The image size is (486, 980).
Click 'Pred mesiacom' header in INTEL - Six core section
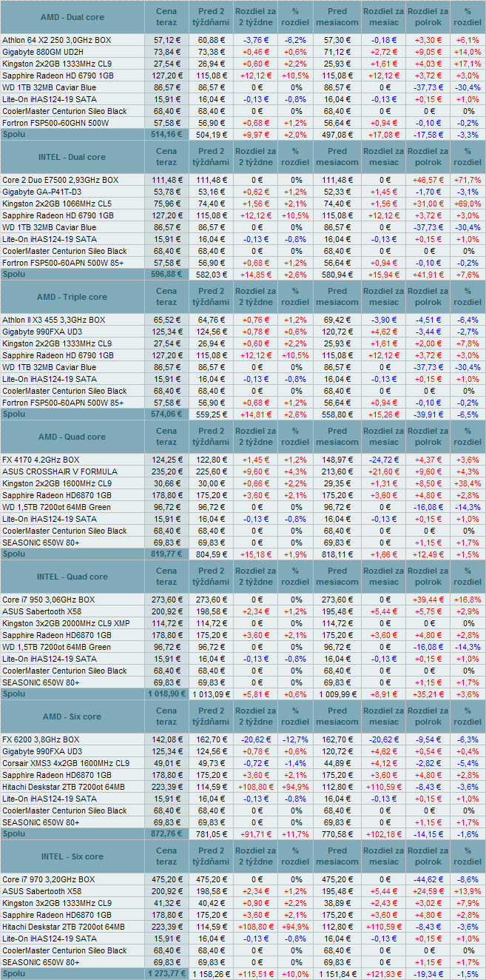[337, 856]
